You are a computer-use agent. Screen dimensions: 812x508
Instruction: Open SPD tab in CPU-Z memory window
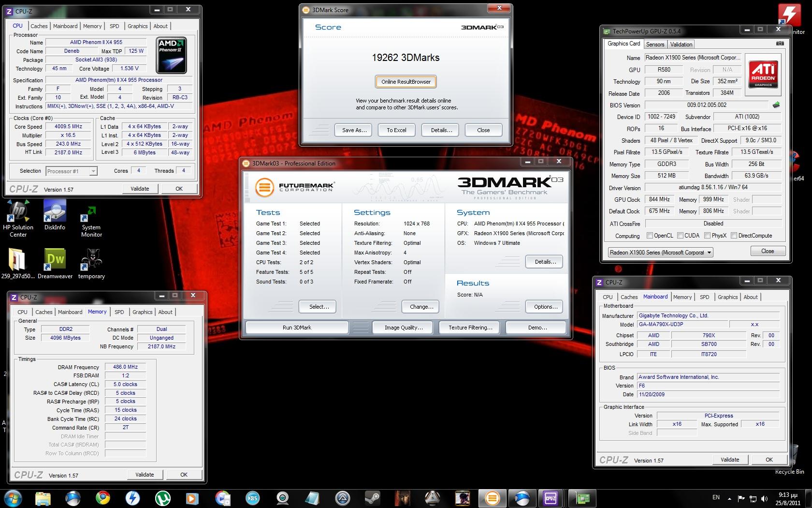coord(119,312)
